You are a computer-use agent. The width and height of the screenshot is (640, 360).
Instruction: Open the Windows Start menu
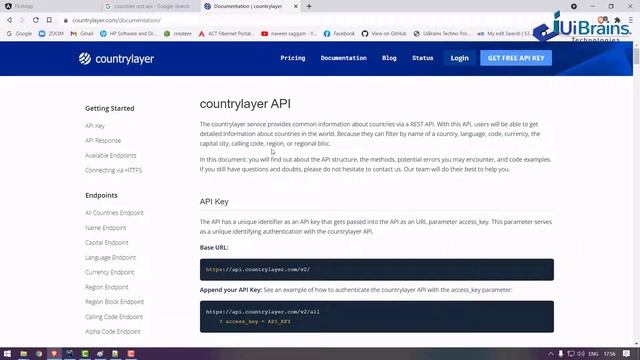[7, 354]
